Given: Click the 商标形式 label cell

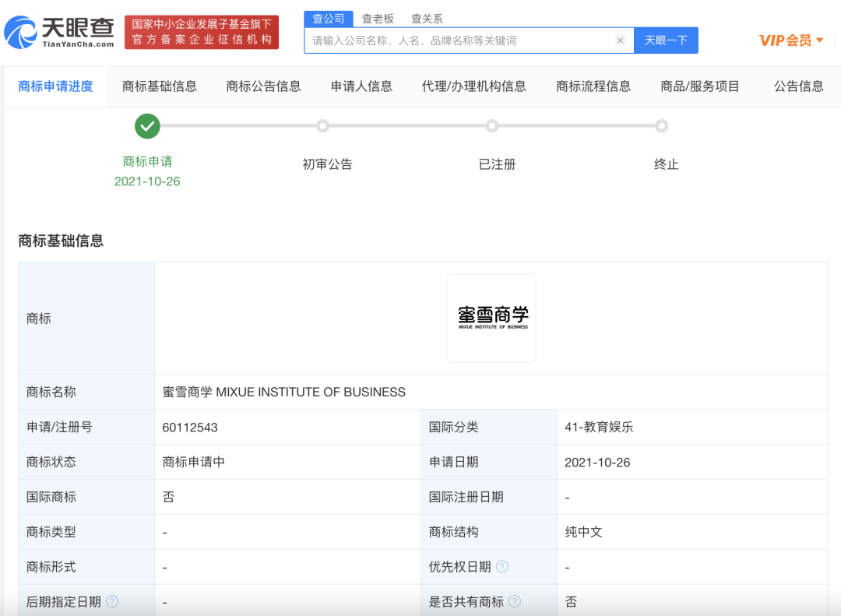Looking at the screenshot, I should tap(86, 567).
